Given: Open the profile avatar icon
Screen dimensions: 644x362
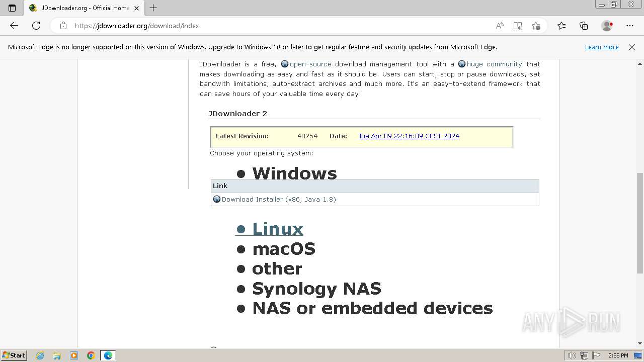Looking at the screenshot, I should (x=607, y=26).
